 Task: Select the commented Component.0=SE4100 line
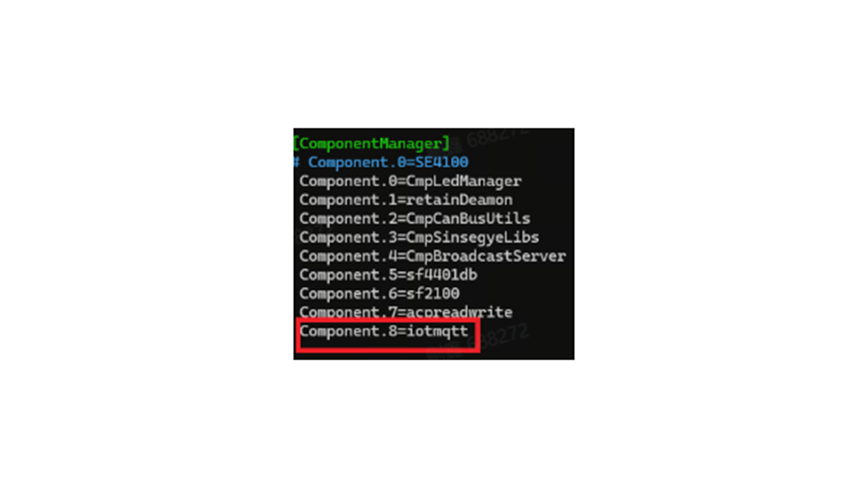(381, 162)
